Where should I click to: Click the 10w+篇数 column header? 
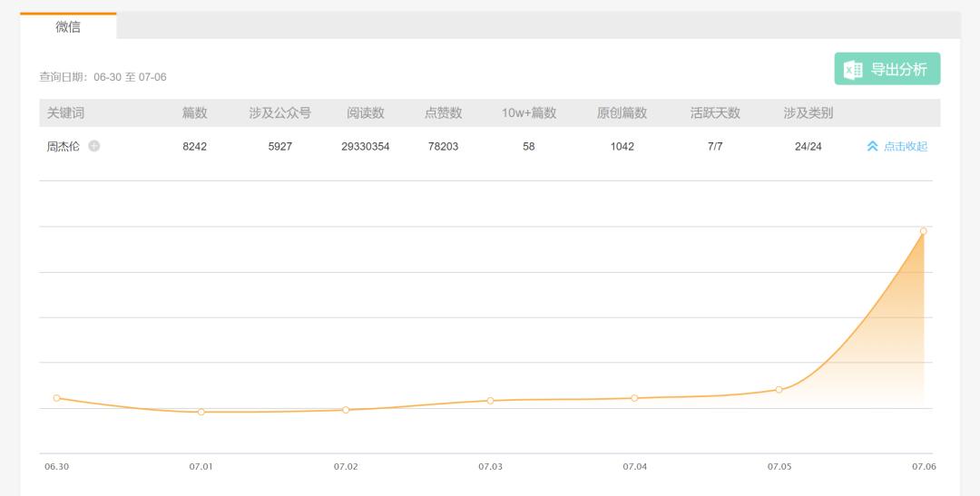[529, 113]
